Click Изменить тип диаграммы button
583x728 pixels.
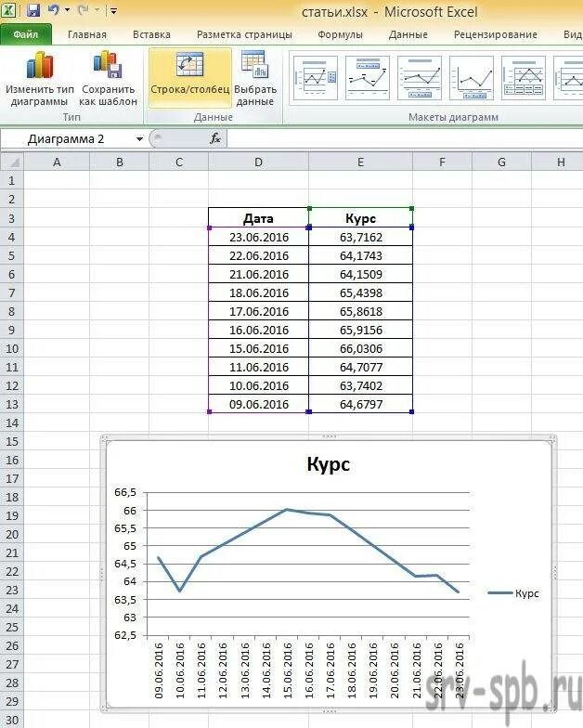point(39,79)
